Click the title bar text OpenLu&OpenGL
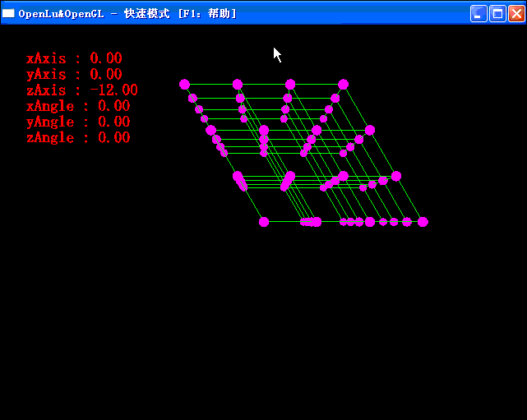 (x=61, y=14)
